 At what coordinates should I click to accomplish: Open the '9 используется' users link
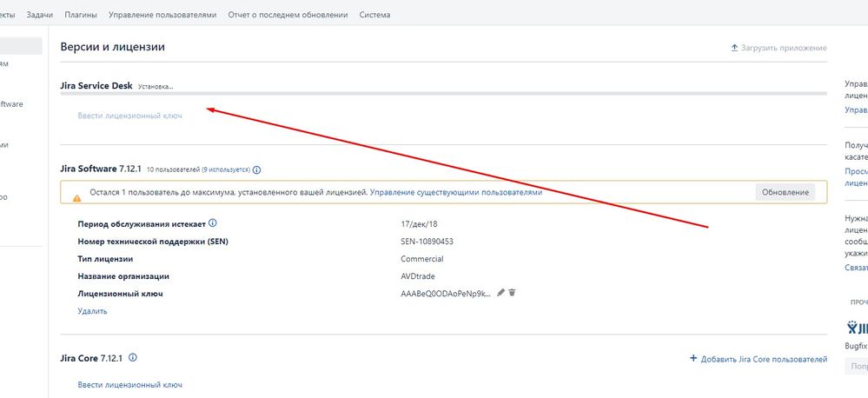pyautogui.click(x=226, y=169)
